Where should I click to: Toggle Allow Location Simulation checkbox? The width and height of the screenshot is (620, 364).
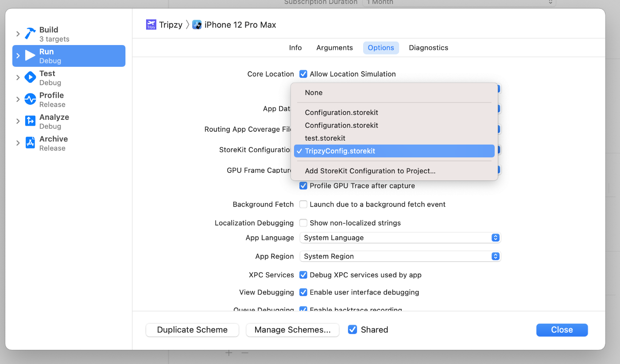[x=303, y=74]
